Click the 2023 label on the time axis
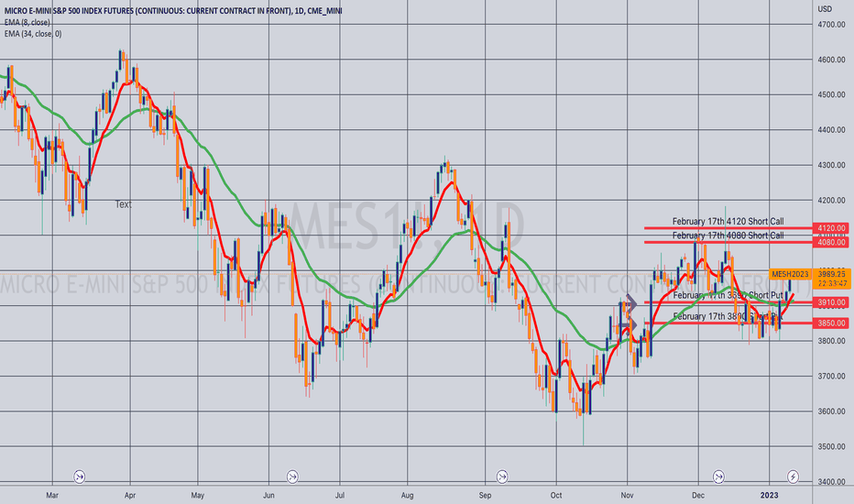854x504 pixels. tap(769, 495)
